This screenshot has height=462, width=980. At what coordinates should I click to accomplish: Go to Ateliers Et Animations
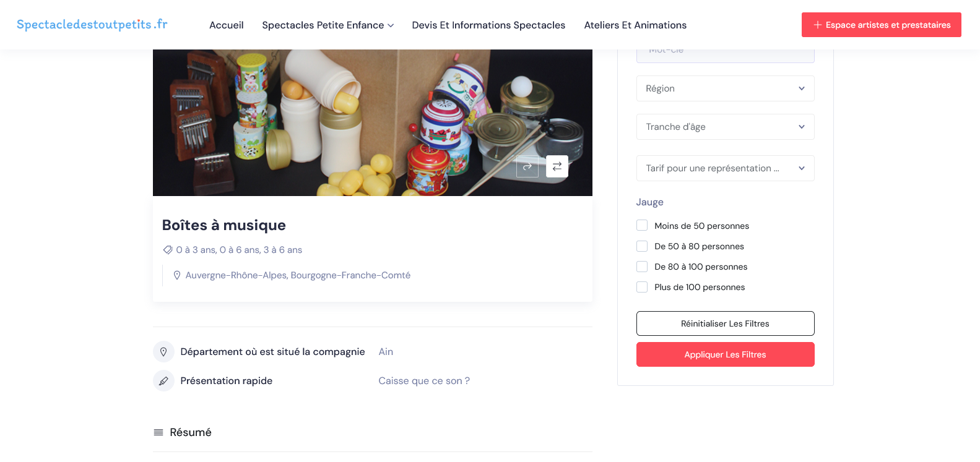(x=635, y=25)
